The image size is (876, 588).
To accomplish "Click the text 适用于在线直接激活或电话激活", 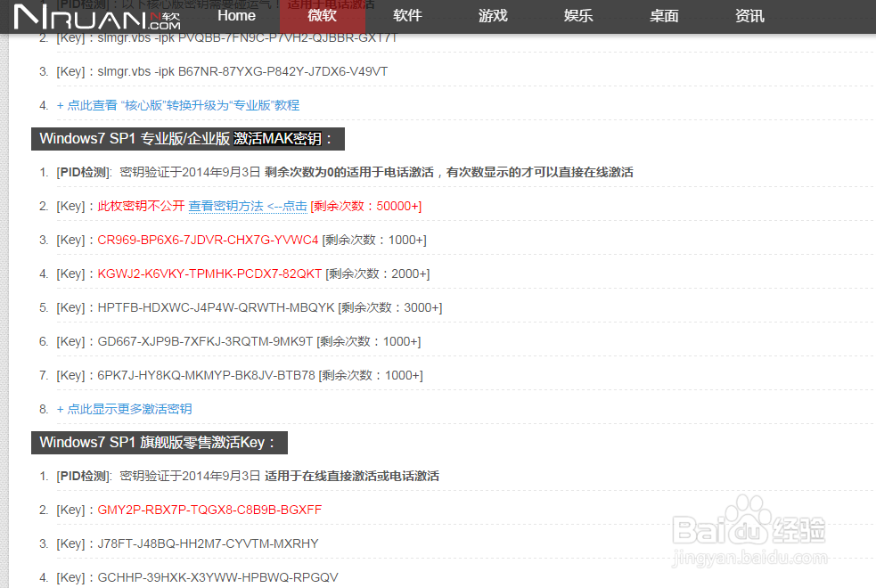I will click(352, 476).
